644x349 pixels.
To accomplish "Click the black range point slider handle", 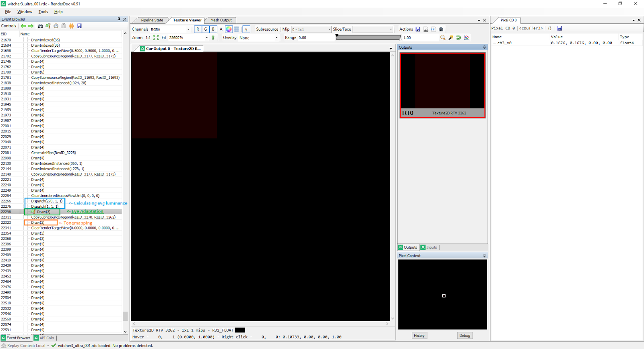I will tap(337, 36).
